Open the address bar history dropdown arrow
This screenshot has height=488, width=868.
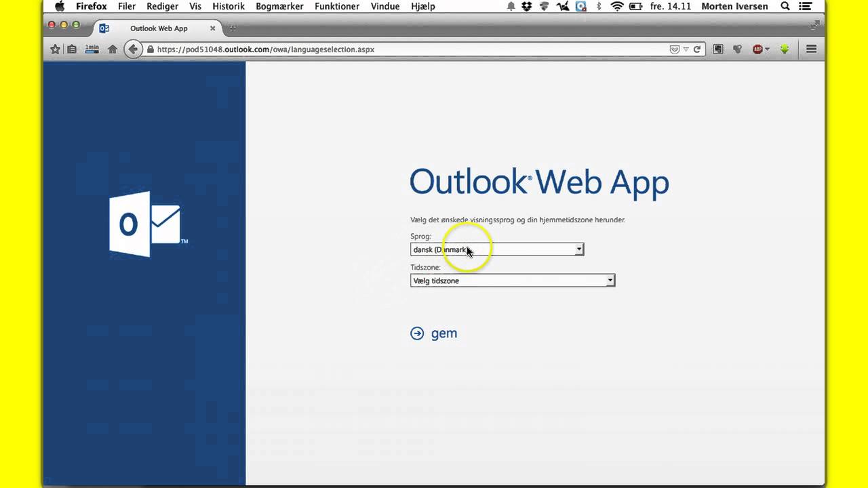click(686, 49)
